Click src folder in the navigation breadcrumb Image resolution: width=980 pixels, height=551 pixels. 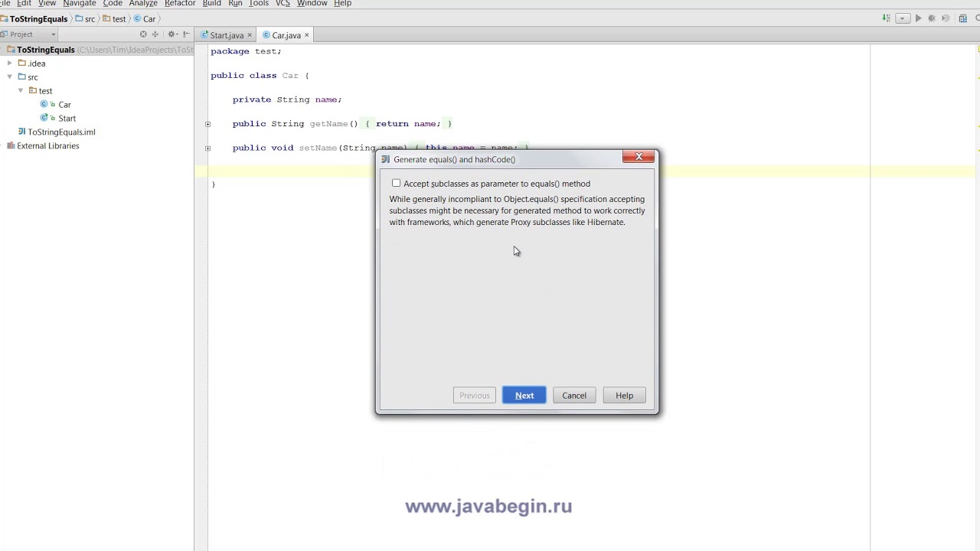pyautogui.click(x=85, y=19)
